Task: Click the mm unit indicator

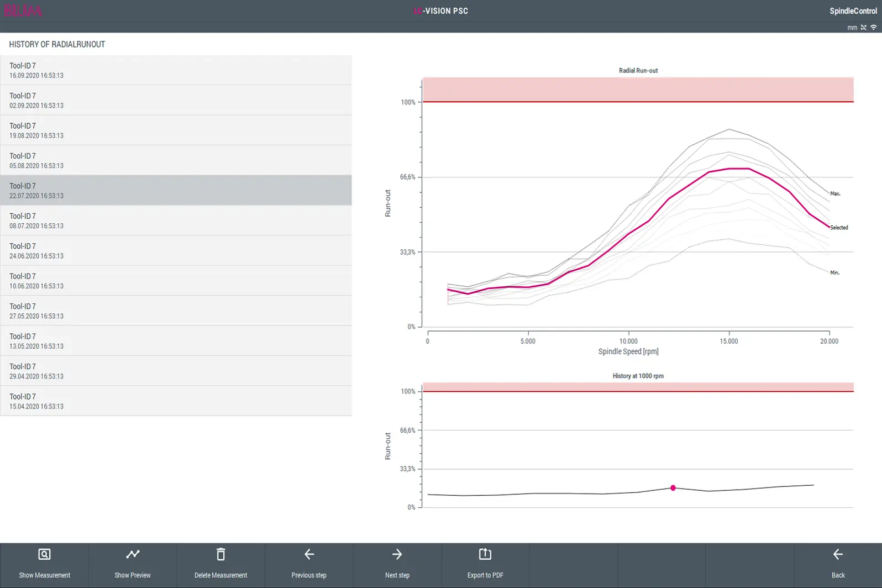Action: coord(852,28)
